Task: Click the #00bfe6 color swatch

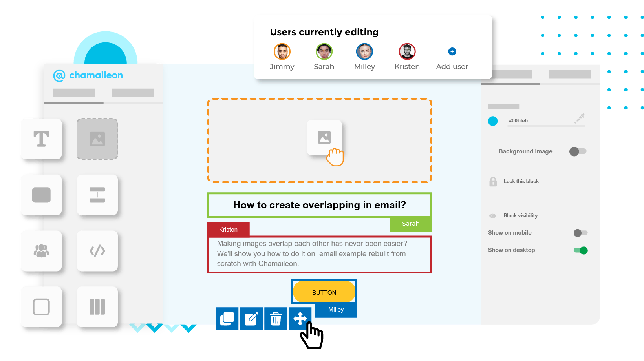Action: tap(493, 121)
